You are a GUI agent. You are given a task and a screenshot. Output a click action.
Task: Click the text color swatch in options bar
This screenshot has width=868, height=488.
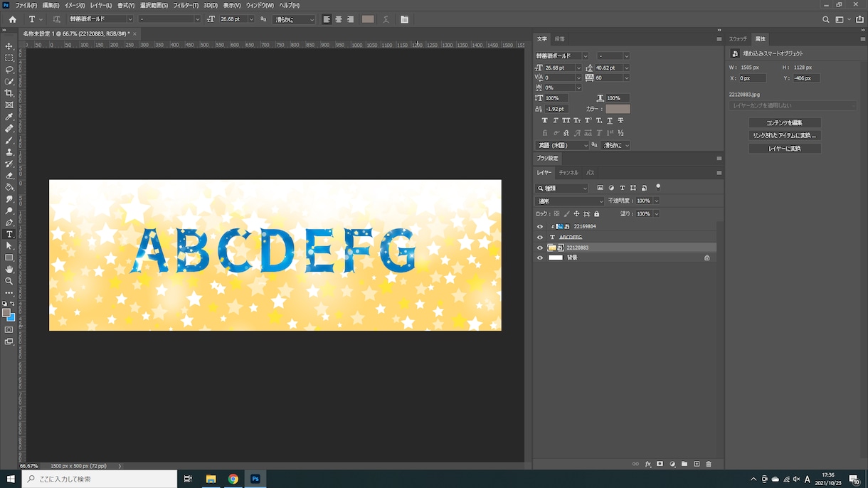tap(368, 19)
